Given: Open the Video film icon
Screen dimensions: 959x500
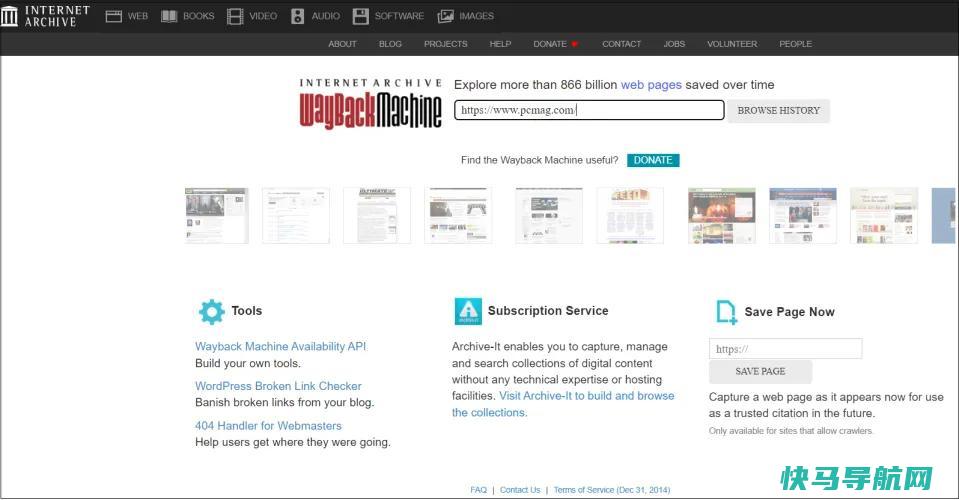Looking at the screenshot, I should pos(235,16).
